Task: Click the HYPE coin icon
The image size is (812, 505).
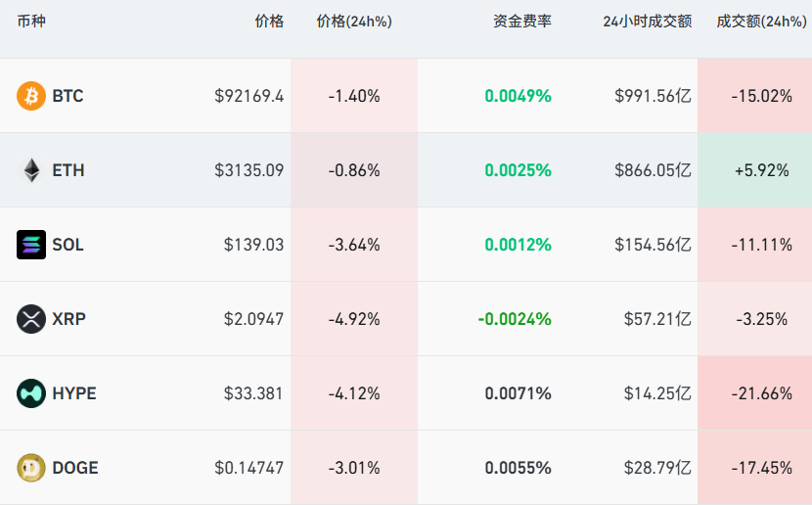Action: click(31, 393)
